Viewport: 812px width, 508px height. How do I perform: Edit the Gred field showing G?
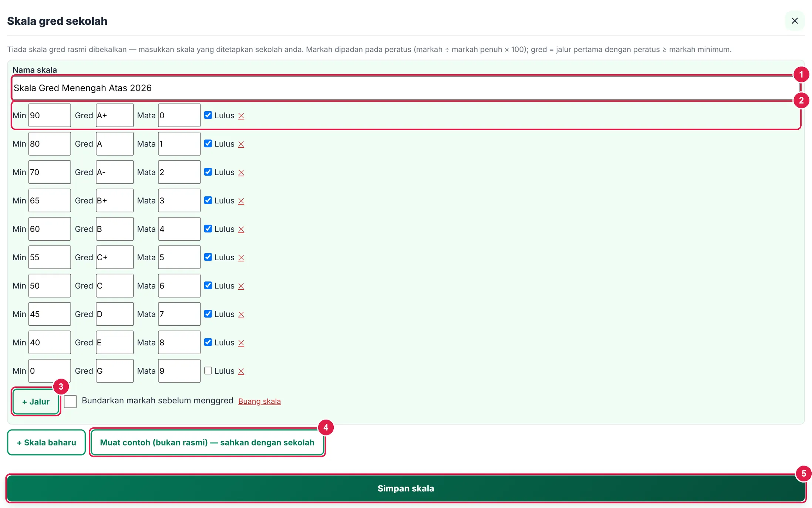[115, 371]
